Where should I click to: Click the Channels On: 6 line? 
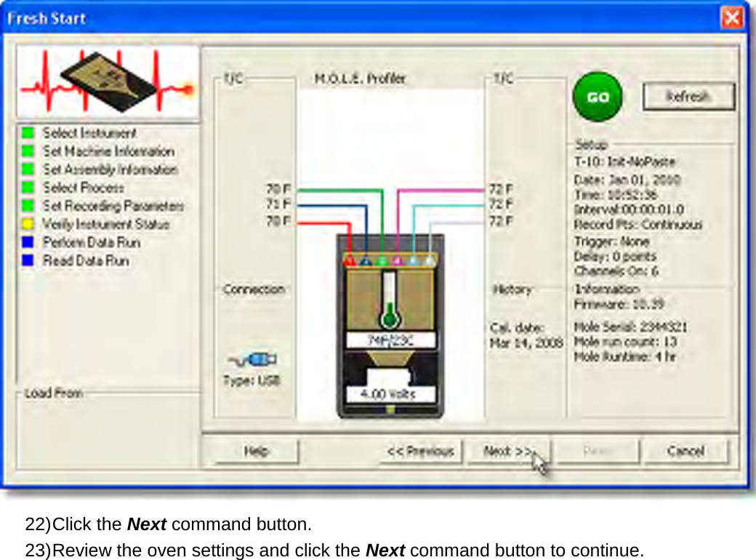point(616,271)
